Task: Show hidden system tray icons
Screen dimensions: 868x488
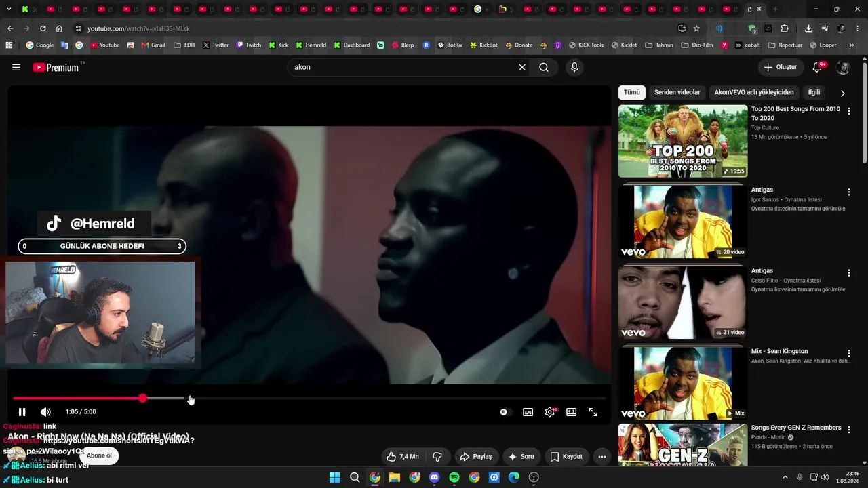Action: click(x=785, y=477)
